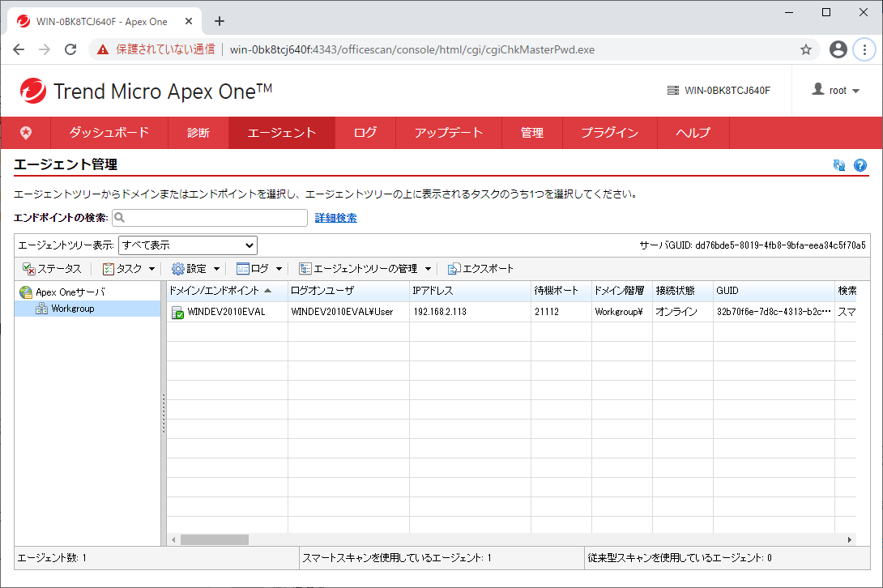Click the scrollbar left arrow
Screen dimensions: 883x588
click(x=173, y=539)
